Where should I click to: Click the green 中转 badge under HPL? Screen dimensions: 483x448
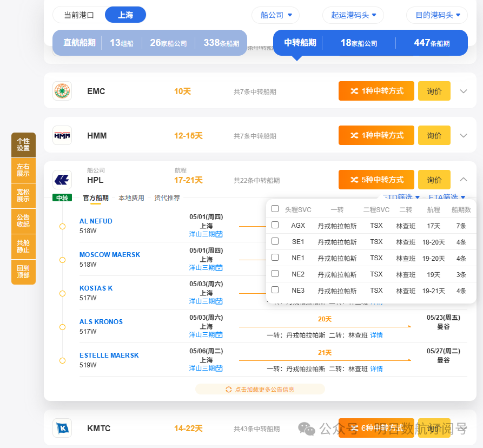click(x=62, y=197)
